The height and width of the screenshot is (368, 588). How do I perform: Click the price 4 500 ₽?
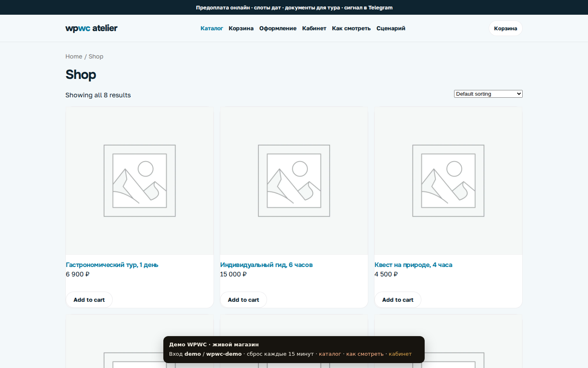pyautogui.click(x=386, y=274)
